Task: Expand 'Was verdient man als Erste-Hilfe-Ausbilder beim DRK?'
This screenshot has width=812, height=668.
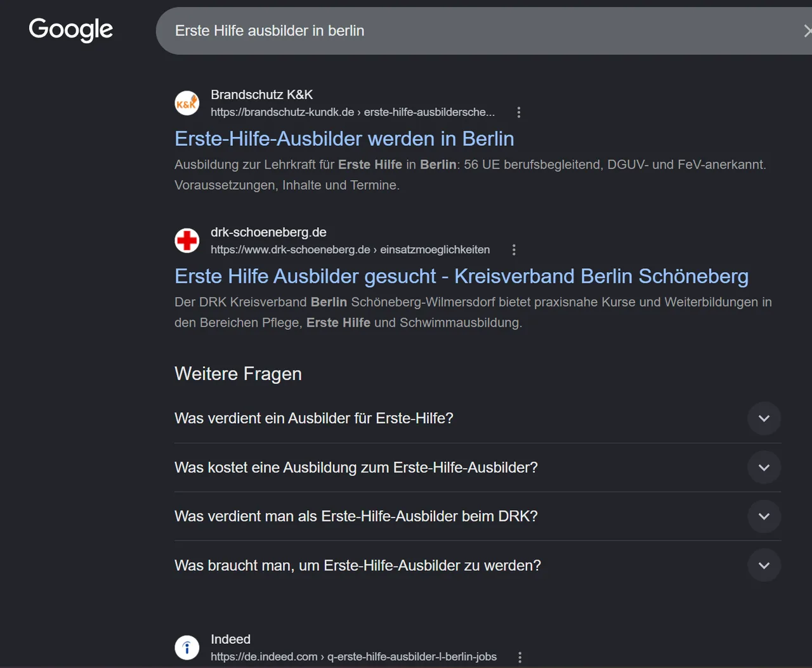Action: [764, 516]
